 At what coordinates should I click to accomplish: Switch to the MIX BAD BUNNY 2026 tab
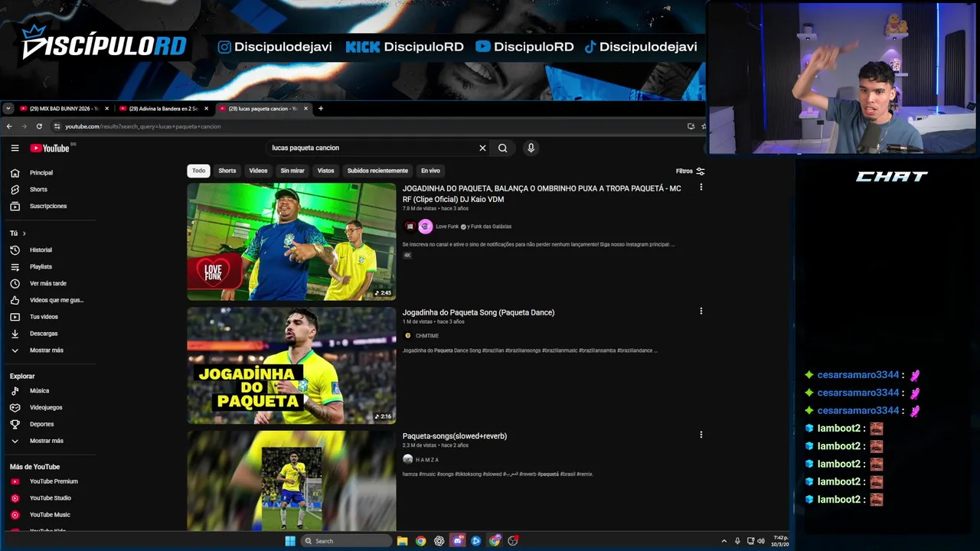[x=63, y=109]
